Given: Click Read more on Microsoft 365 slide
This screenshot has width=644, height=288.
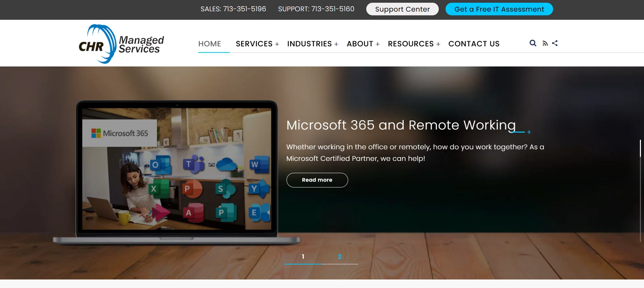Looking at the screenshot, I should (x=317, y=180).
